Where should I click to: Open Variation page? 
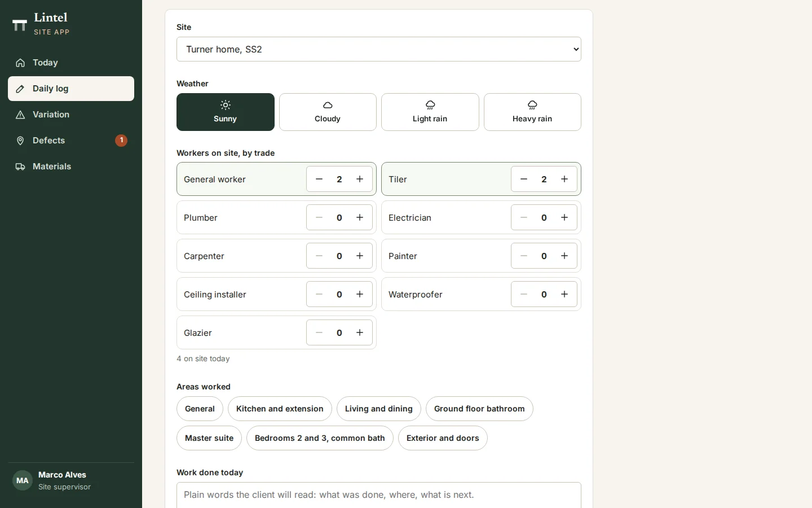click(71, 115)
